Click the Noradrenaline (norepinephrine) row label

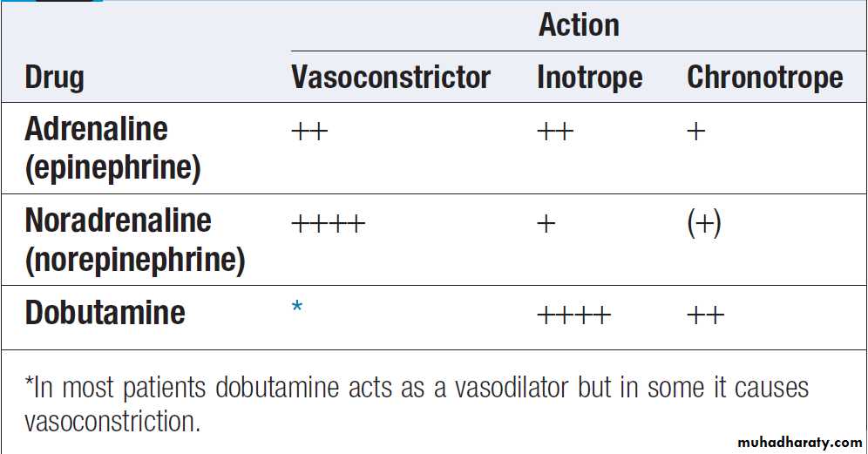pyautogui.click(x=134, y=239)
